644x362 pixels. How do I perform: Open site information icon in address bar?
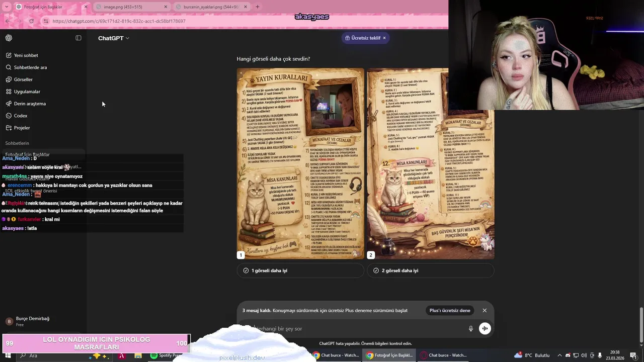click(46, 21)
